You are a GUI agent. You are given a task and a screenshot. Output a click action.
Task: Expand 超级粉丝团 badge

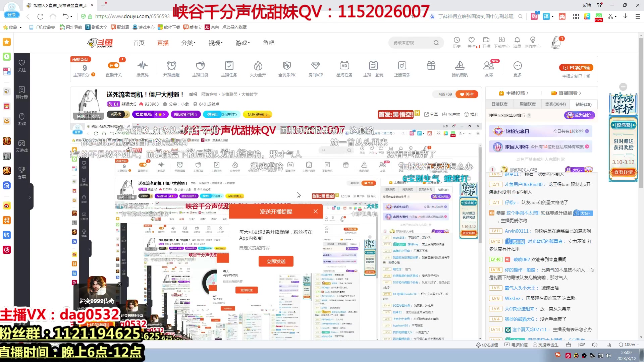(x=186, y=114)
